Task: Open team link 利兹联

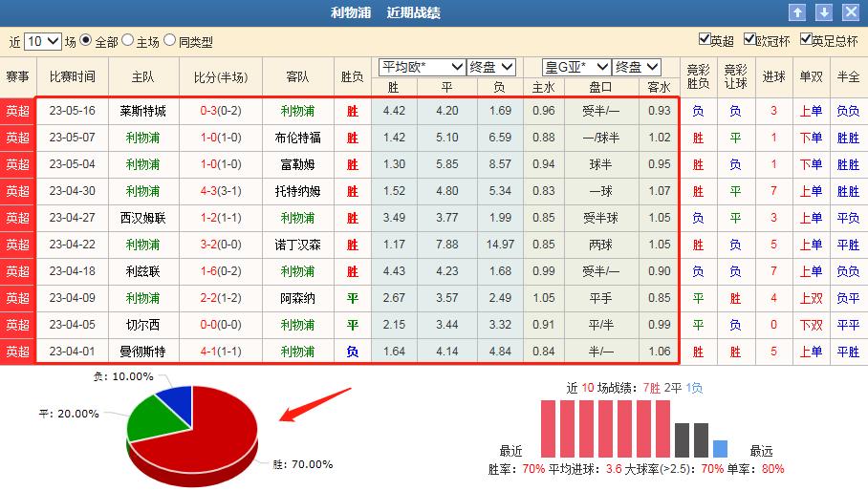Action: (x=142, y=271)
